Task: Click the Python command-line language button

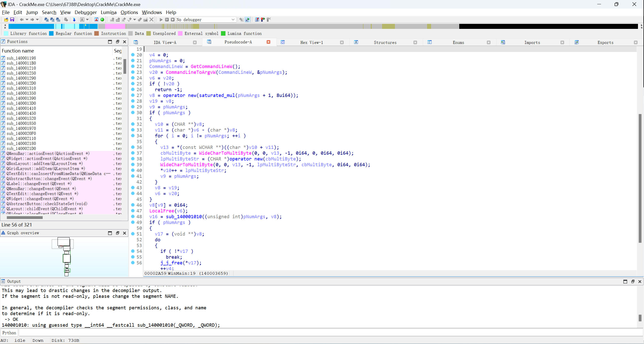Action: (9, 333)
